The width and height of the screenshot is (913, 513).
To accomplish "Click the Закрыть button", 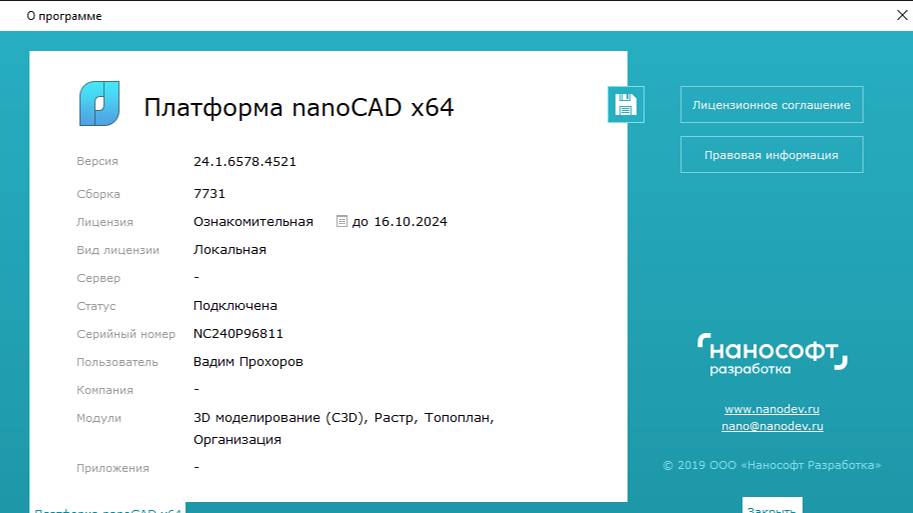I will [x=772, y=505].
